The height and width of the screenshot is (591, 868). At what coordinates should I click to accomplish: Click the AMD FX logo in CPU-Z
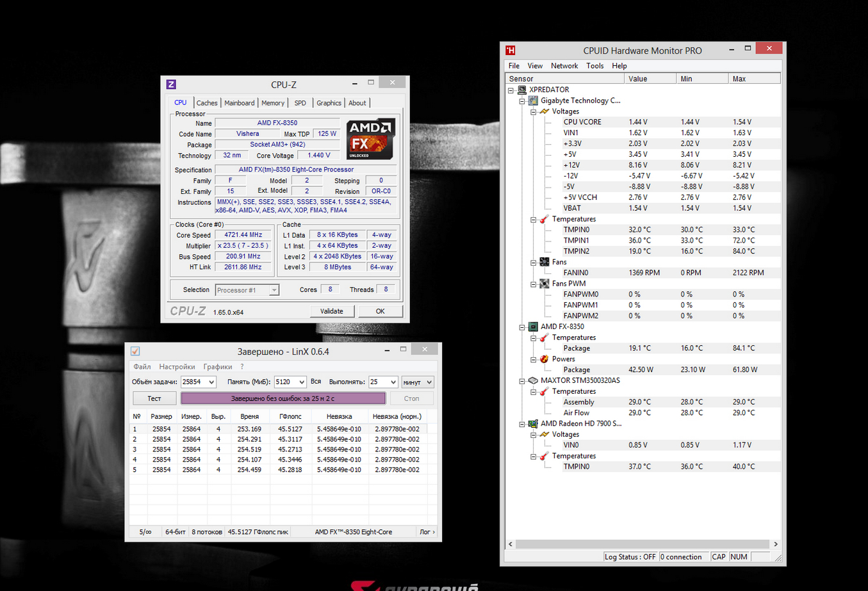370,138
